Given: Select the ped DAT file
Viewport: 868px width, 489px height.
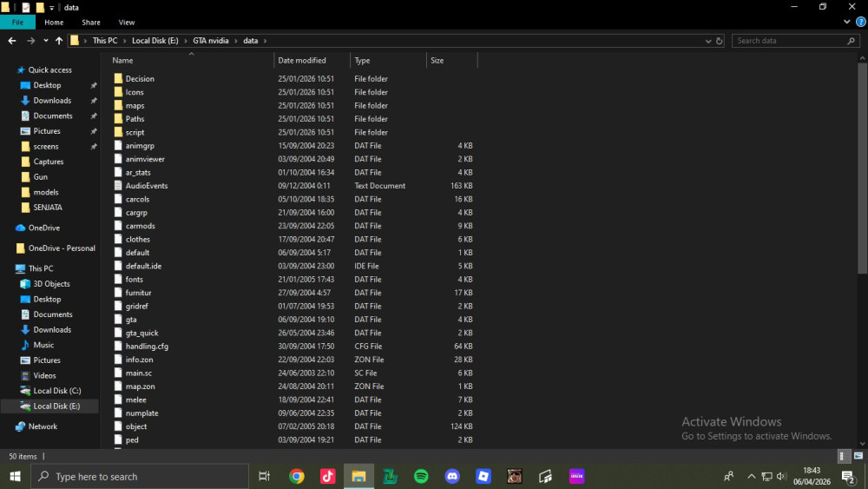Looking at the screenshot, I should coord(132,439).
